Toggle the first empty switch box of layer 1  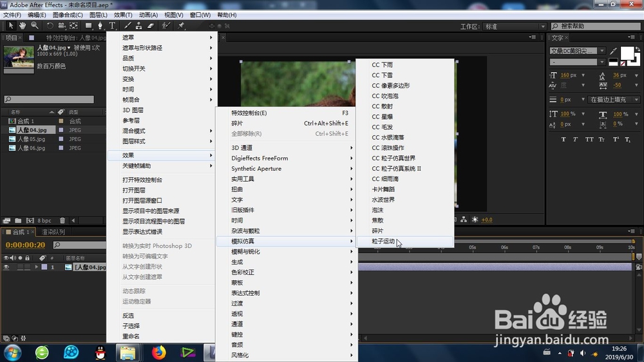[x=20, y=267]
